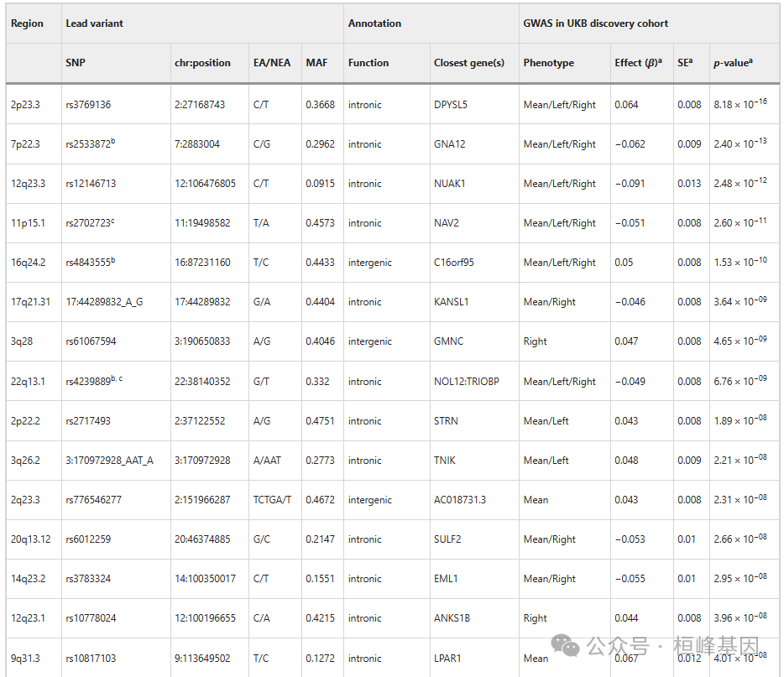Click allele cell A/AAT

click(267, 461)
